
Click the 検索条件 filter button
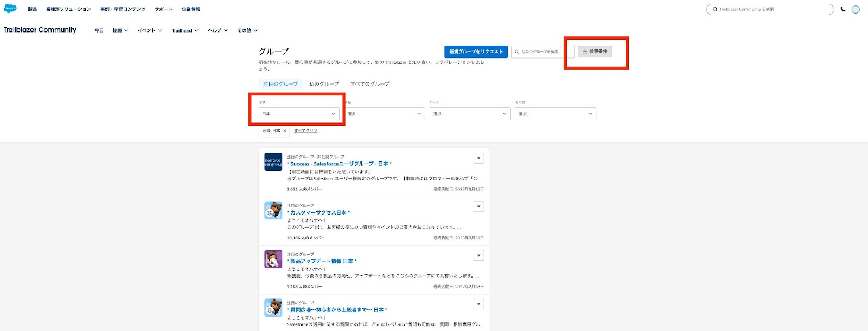pos(595,51)
